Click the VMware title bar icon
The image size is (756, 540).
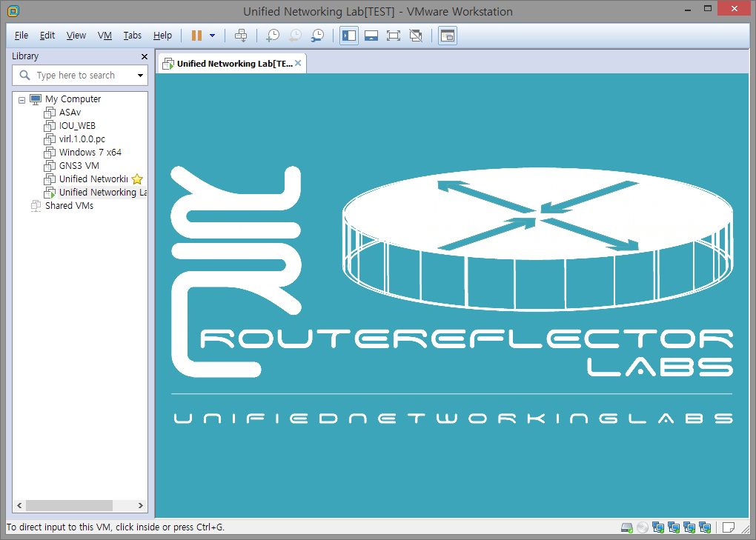(13, 11)
